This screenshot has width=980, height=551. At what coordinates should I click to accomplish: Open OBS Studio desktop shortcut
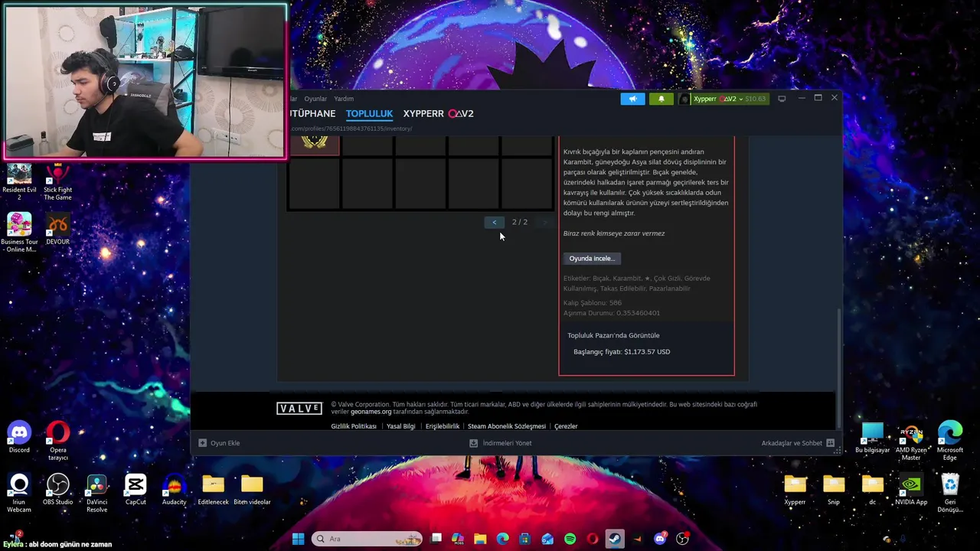pos(57,490)
